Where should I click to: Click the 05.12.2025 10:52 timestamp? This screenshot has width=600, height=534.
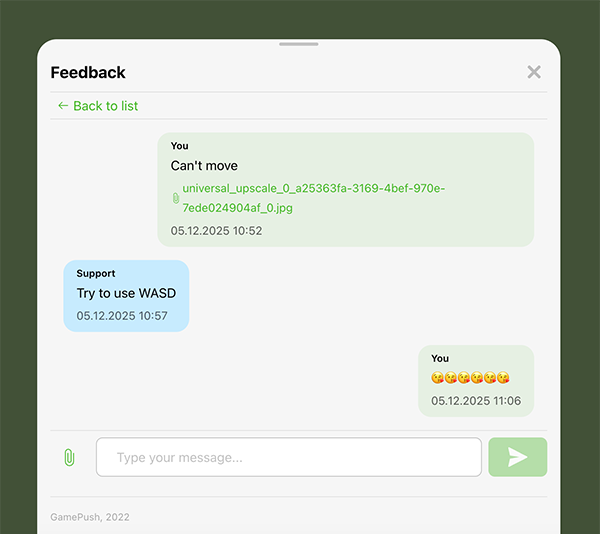[217, 231]
